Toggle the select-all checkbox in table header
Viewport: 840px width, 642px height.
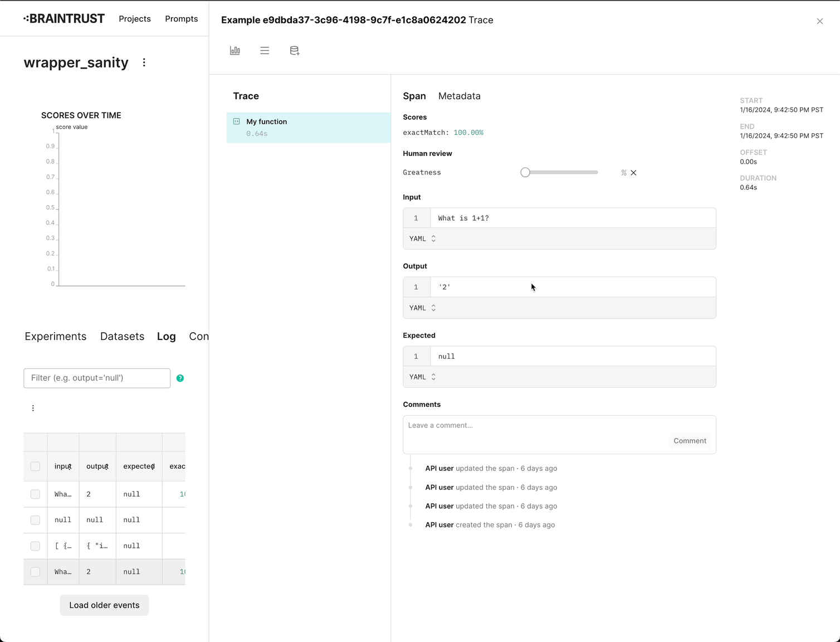click(x=35, y=466)
